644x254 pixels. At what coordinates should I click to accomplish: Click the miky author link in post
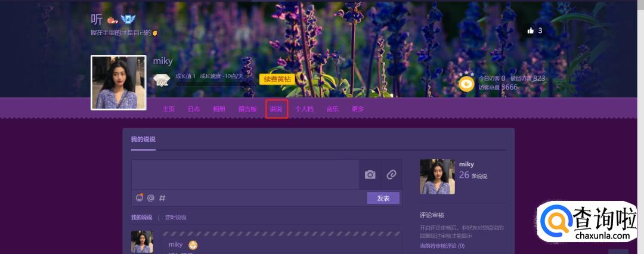pos(175,244)
